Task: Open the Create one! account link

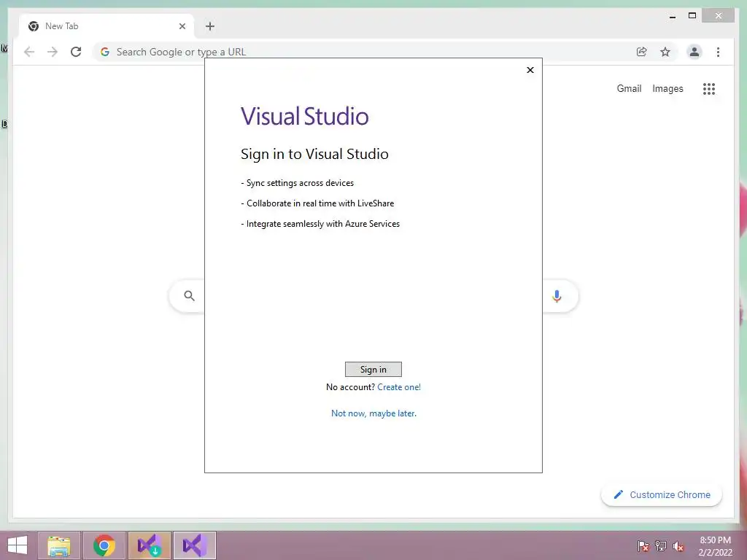Action: pyautogui.click(x=399, y=387)
